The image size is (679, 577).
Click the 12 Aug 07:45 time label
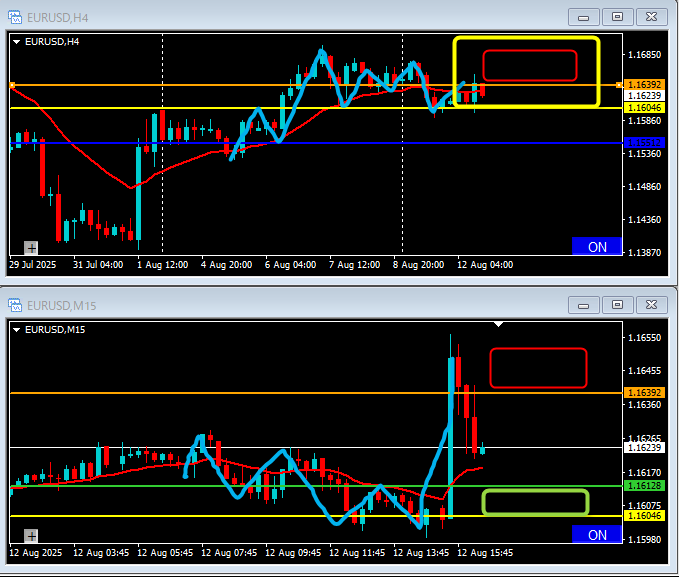(x=229, y=553)
